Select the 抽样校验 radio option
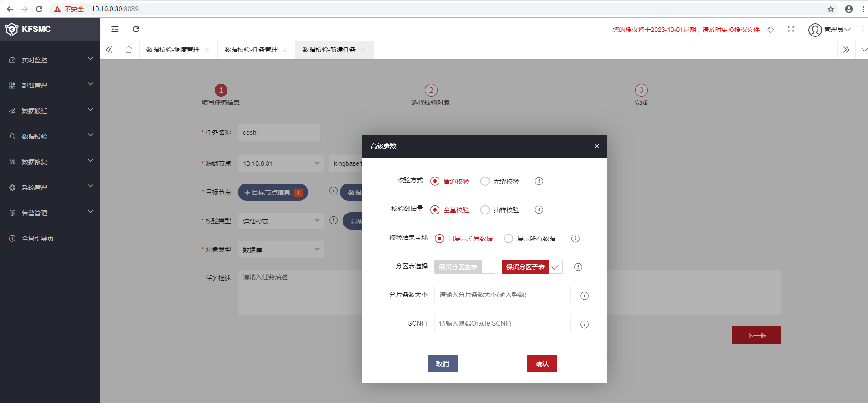Viewport: 868px width, 403px height. pos(485,210)
